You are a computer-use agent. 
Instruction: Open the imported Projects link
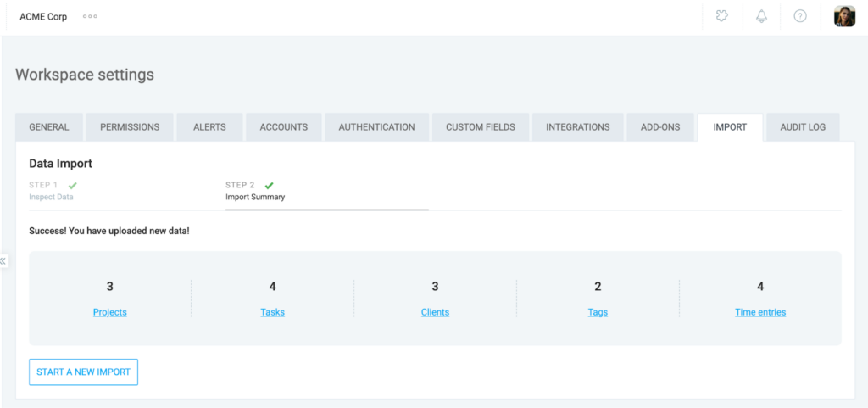click(x=110, y=312)
